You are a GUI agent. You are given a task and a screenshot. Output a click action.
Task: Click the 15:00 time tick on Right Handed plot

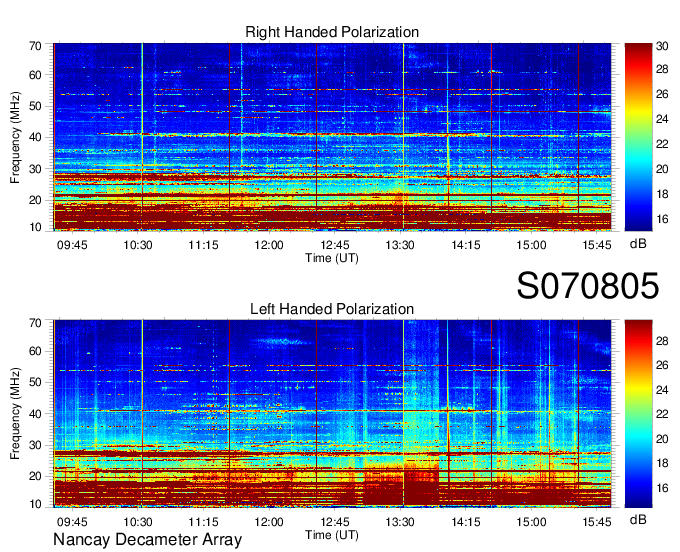click(531, 245)
